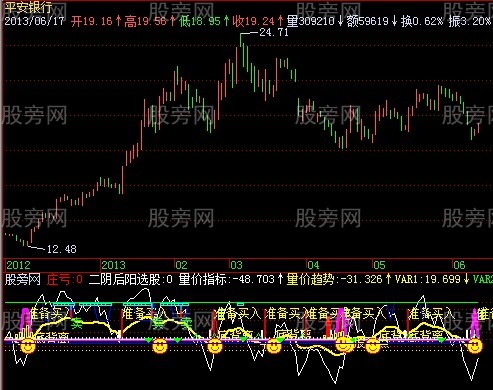The height and width of the screenshot is (390, 493).
Task: Select the 平安银行 stock title
Action: tap(29, 7)
